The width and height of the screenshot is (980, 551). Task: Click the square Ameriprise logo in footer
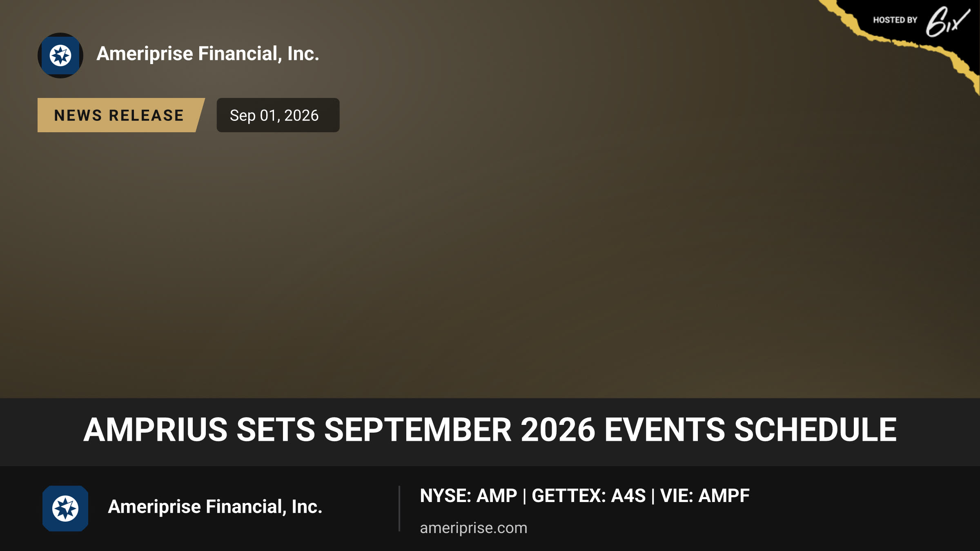coord(65,509)
